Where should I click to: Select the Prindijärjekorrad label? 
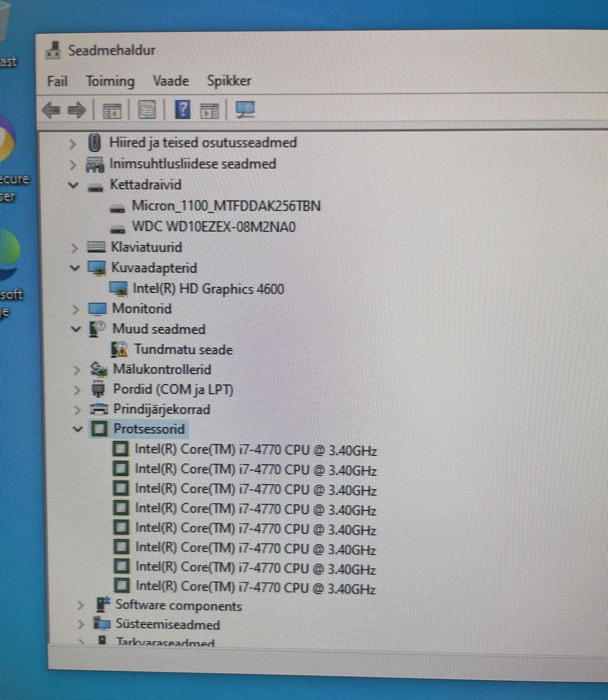pyautogui.click(x=162, y=409)
